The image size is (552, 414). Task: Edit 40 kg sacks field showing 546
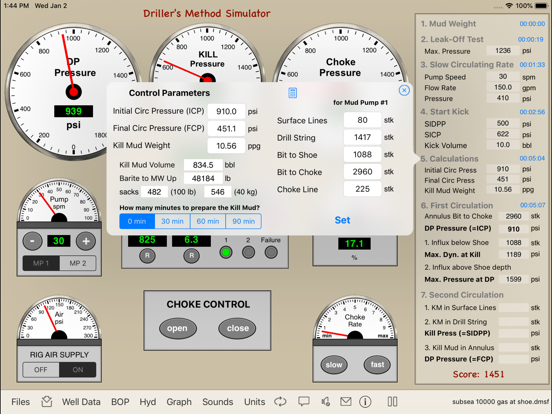[218, 192]
